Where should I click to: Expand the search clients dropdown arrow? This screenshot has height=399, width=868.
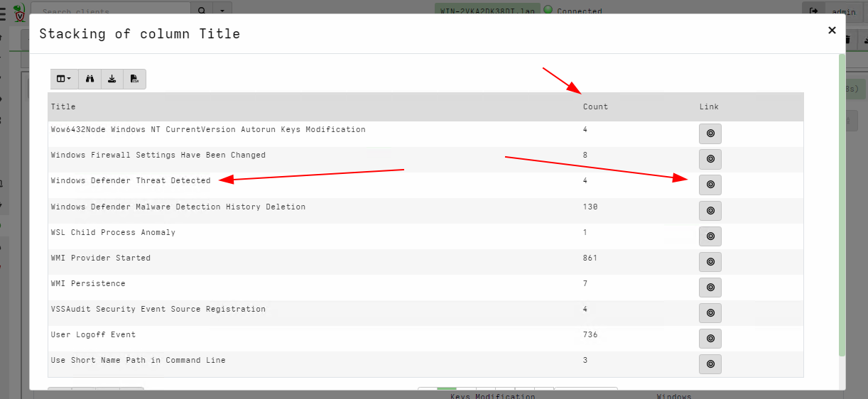[222, 11]
